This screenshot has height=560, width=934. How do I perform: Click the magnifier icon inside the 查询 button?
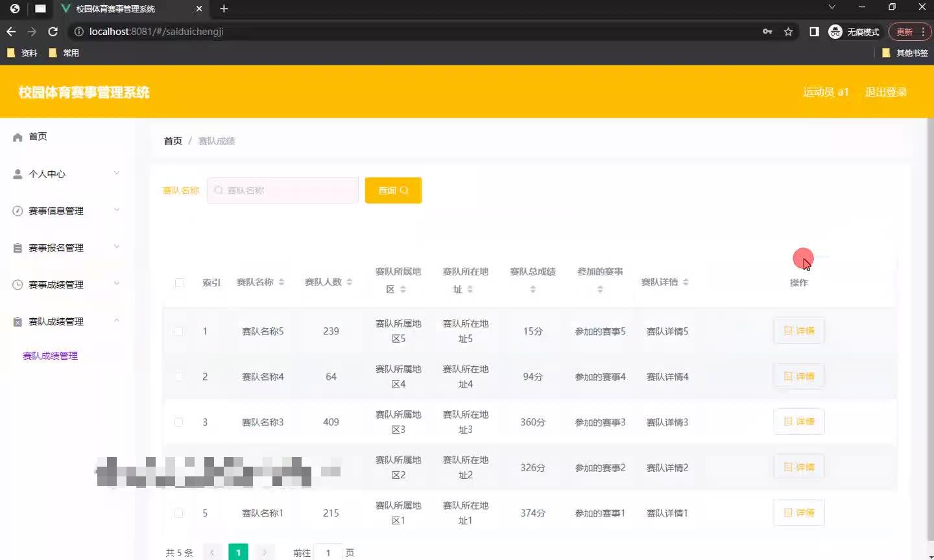tap(404, 190)
